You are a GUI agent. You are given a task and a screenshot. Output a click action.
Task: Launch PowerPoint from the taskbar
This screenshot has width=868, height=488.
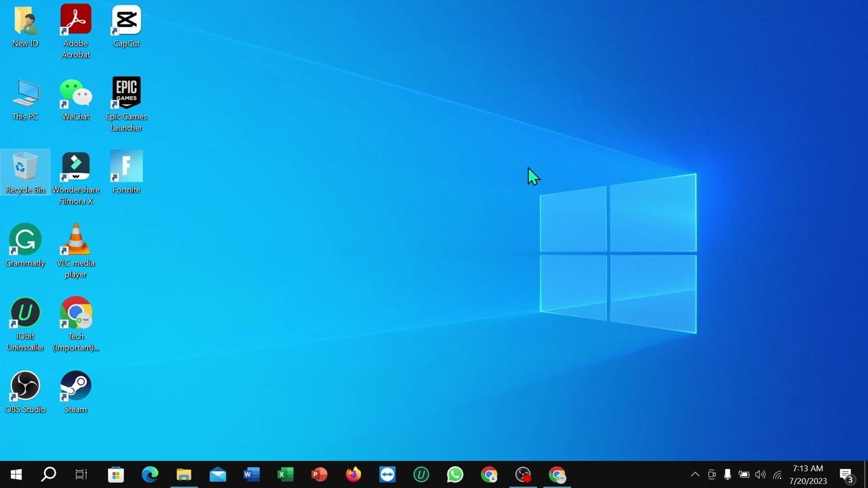click(319, 474)
